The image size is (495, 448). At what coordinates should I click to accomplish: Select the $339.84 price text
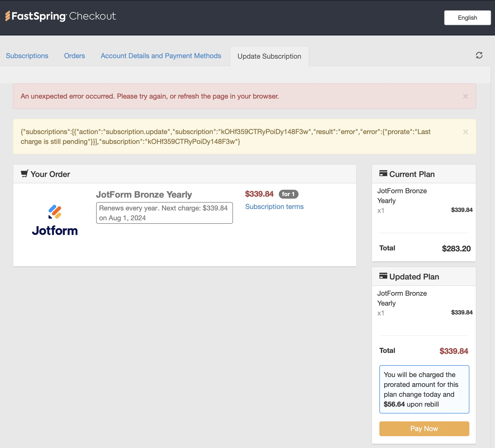(259, 194)
